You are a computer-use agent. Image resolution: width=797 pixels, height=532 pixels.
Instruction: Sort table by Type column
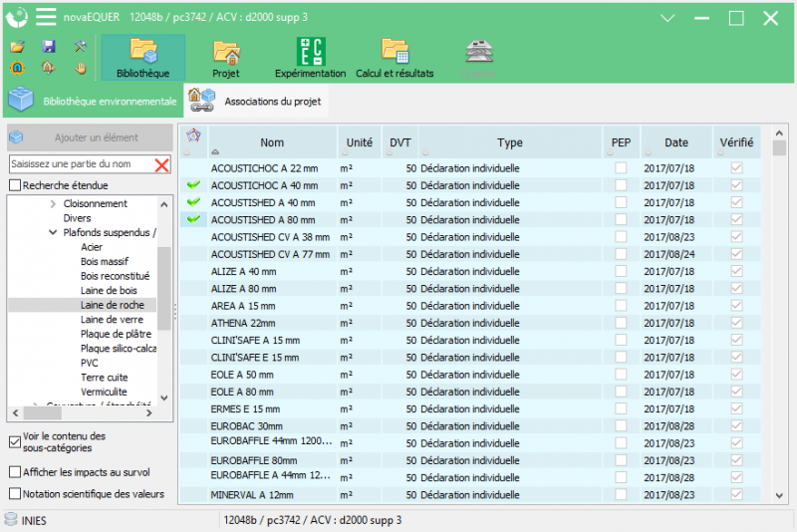(x=510, y=142)
